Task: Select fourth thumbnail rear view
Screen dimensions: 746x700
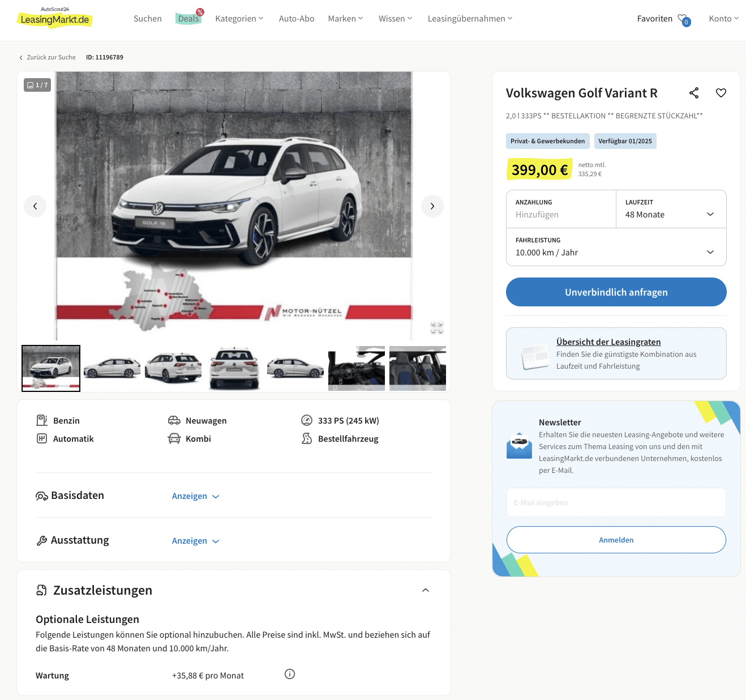Action: [234, 368]
